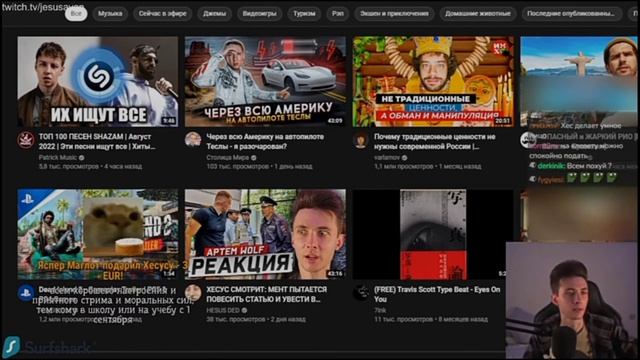
Task: Select the 'Туризм' filter chip
Action: coord(304,13)
